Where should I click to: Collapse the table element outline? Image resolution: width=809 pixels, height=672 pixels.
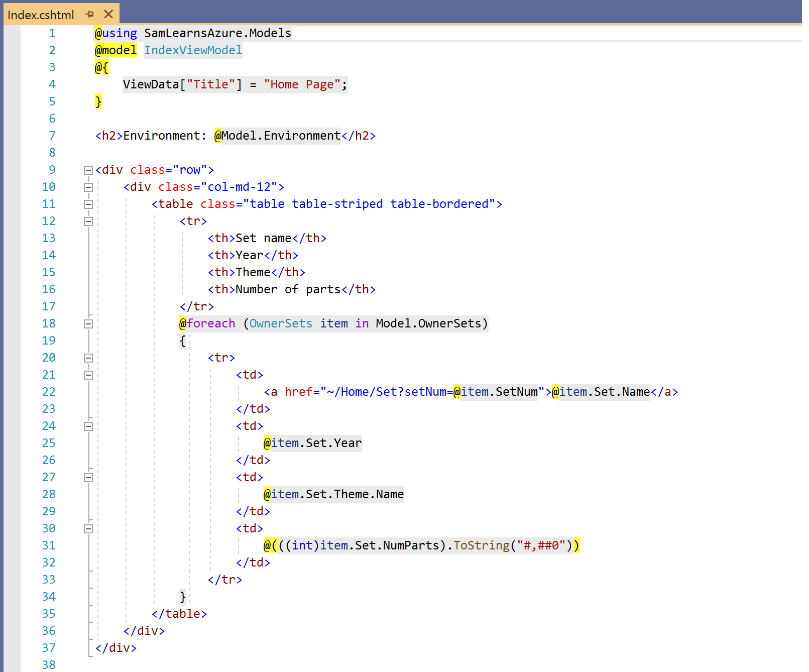coord(88,204)
